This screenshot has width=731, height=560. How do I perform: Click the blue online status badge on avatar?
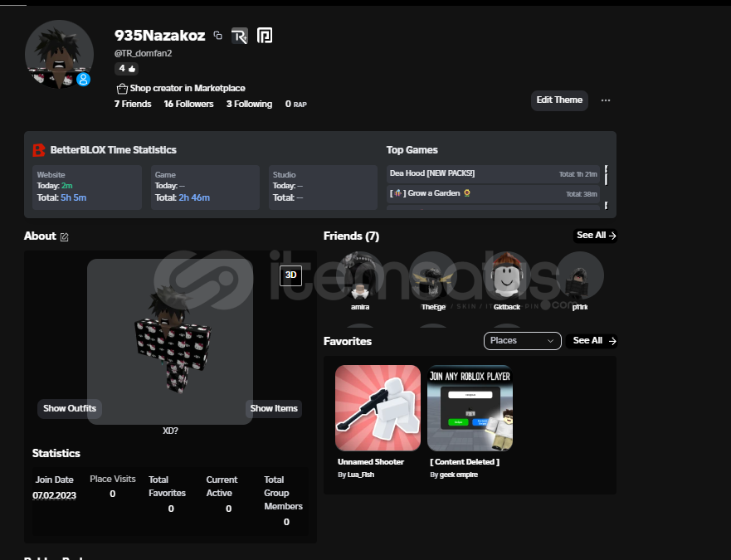pyautogui.click(x=83, y=80)
